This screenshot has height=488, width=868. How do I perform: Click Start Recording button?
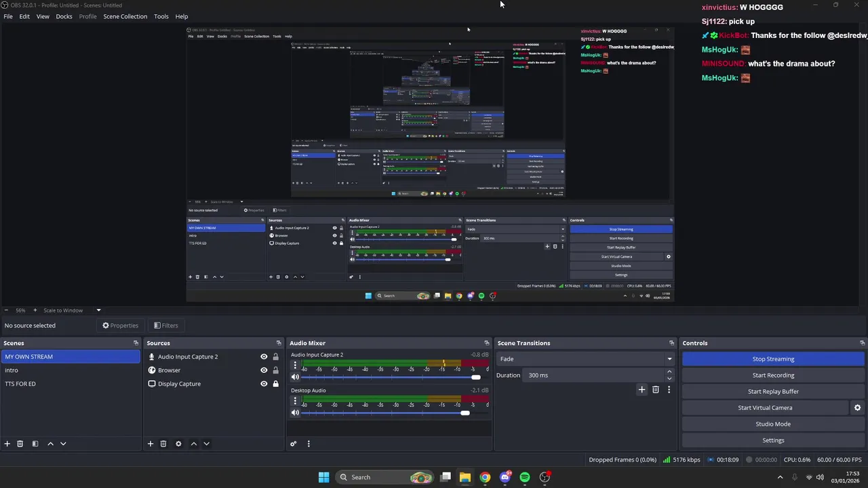tap(773, 375)
